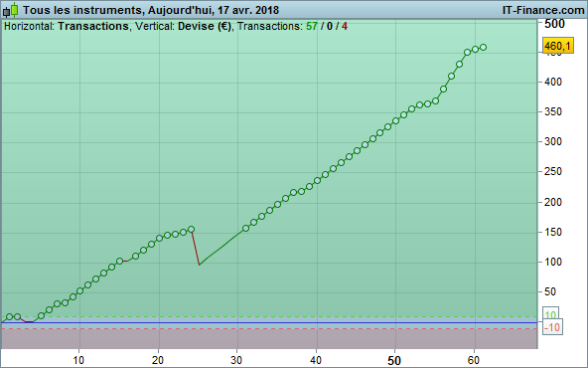588x368 pixels.
Task: Click the data point at the peak before the red drop
Action: pos(192,229)
